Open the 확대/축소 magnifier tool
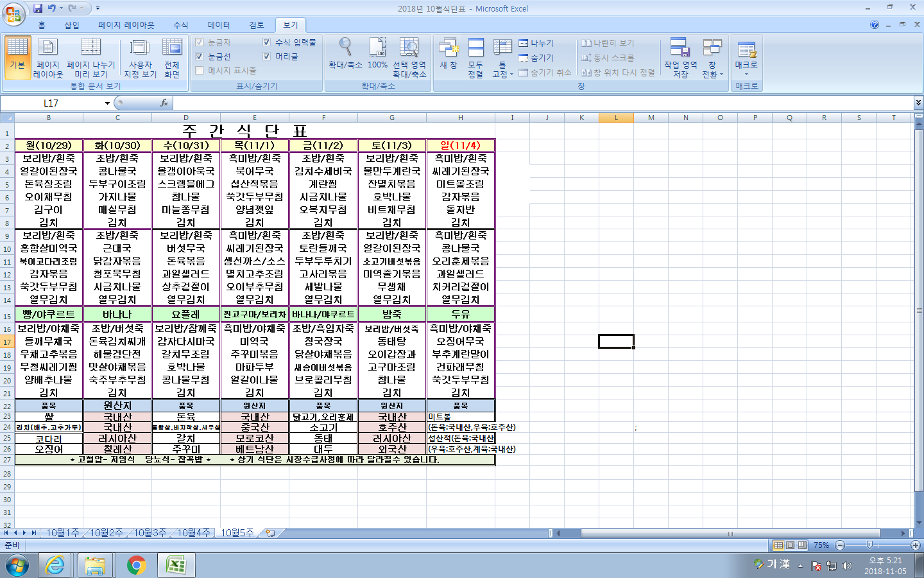 pyautogui.click(x=345, y=53)
